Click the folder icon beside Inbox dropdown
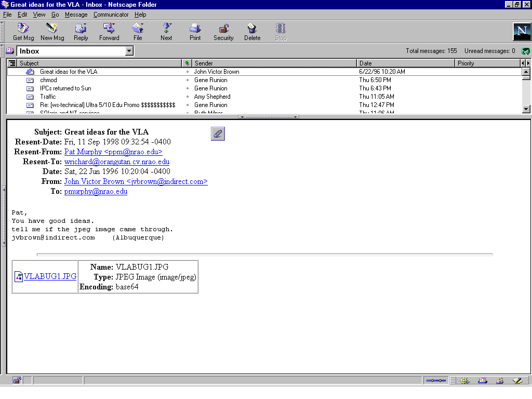This screenshot has width=532, height=399. coord(10,51)
